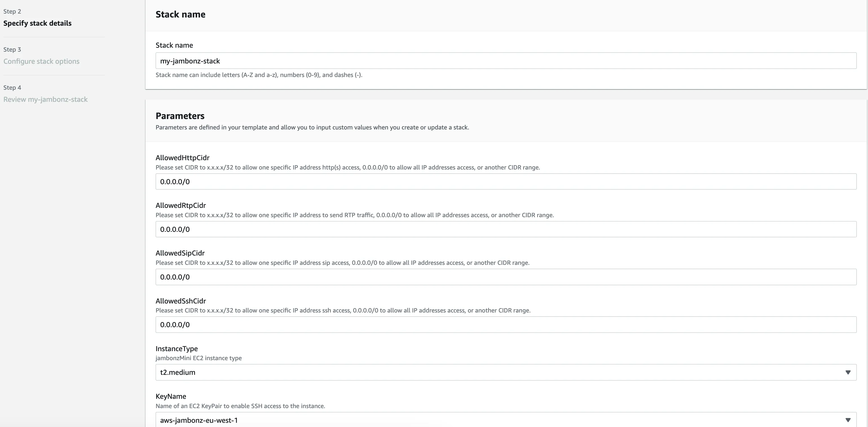Open the KeyName aws-jambonz-eu-west-1 dropdown
Screen dimensions: 868x427
[x=506, y=420]
